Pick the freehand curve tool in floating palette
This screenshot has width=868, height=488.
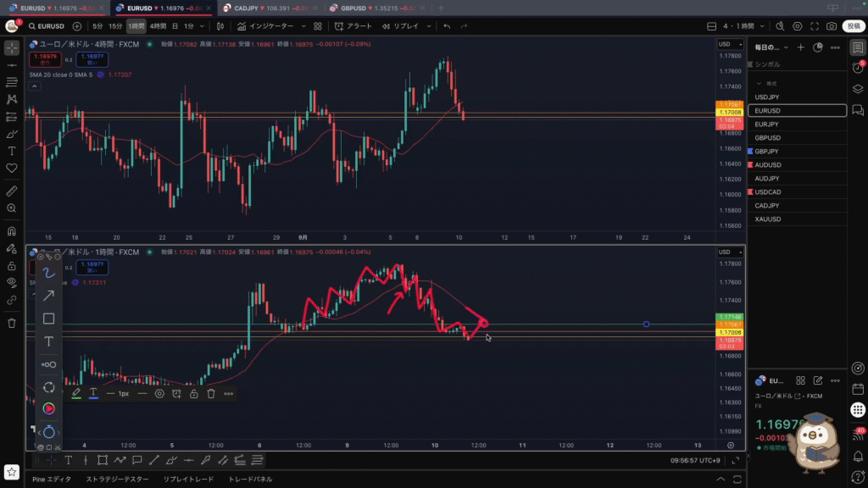[48, 273]
